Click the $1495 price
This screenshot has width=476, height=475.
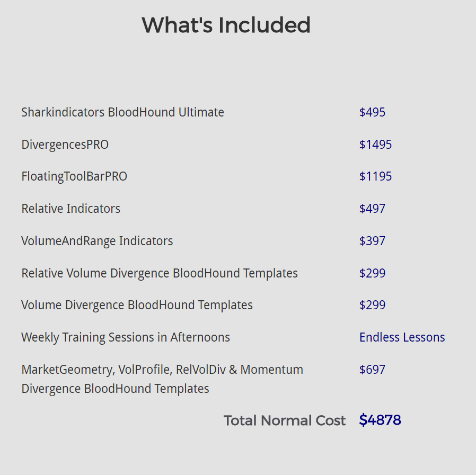(375, 145)
